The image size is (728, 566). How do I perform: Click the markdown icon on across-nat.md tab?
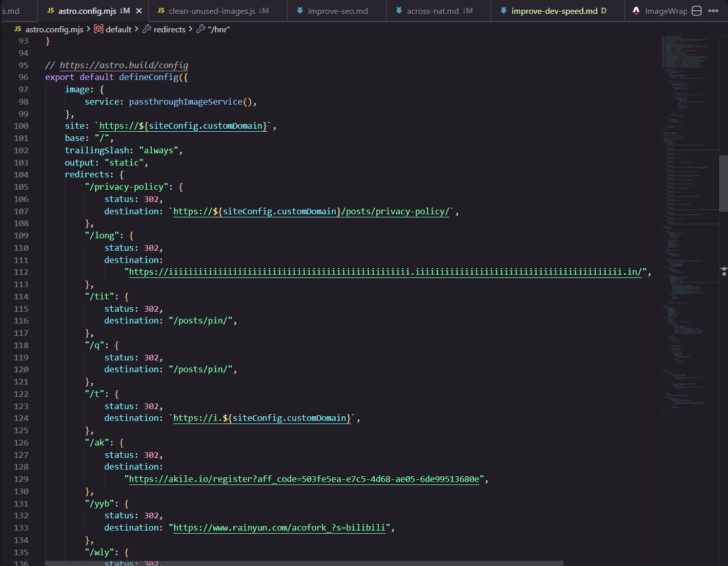(x=399, y=11)
